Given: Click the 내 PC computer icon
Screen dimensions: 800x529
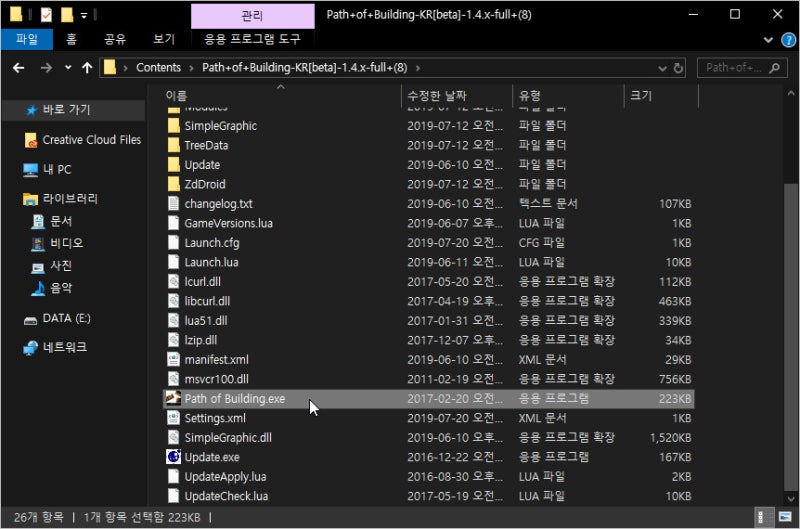Looking at the screenshot, I should pyautogui.click(x=31, y=169).
